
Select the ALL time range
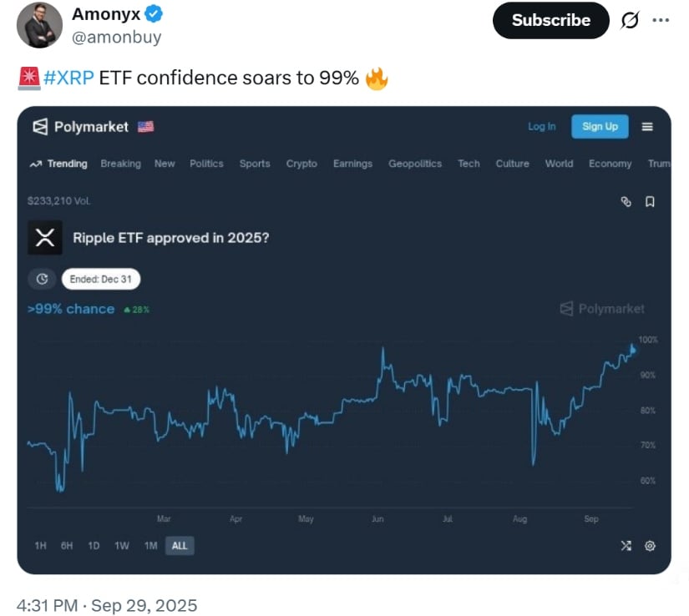180,546
